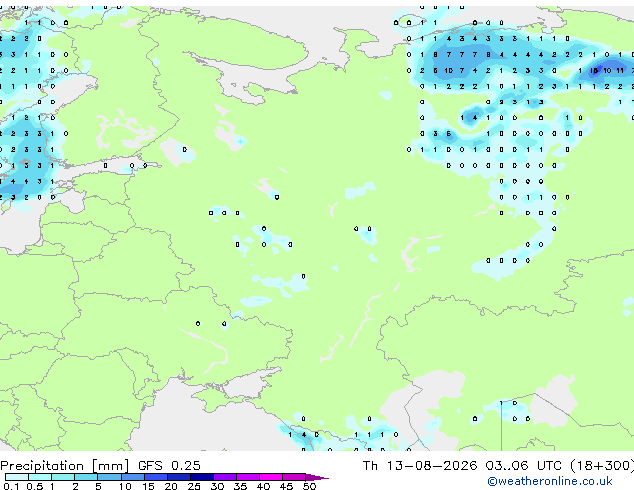Viewport: 634px width, 490px height.
Task: Select the 35–40 mm legend color swatch
Action: pyautogui.click(x=247, y=477)
